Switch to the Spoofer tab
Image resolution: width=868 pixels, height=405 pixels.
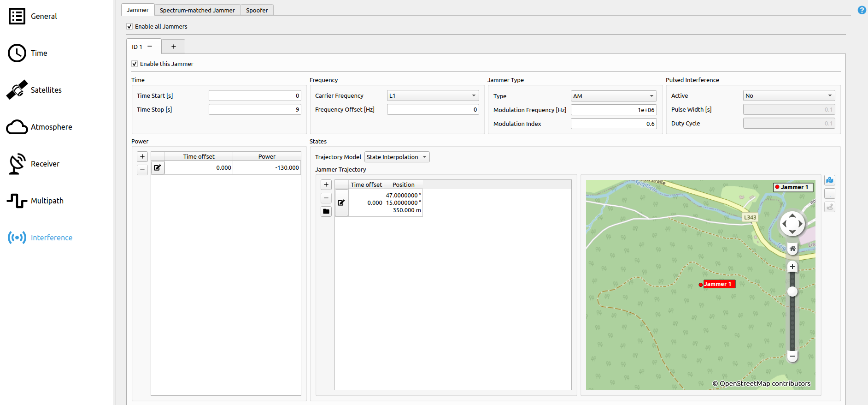click(257, 10)
